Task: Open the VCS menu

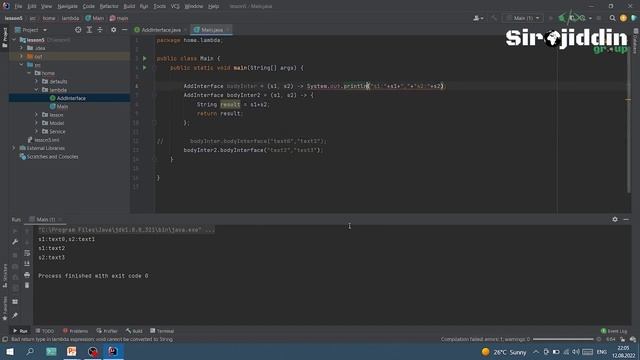Action: coord(175,6)
